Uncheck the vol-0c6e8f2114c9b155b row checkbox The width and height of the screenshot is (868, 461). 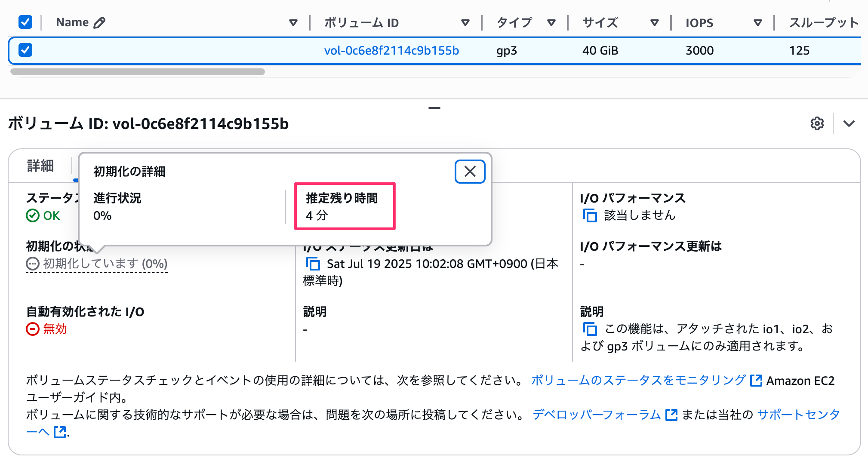pyautogui.click(x=25, y=50)
